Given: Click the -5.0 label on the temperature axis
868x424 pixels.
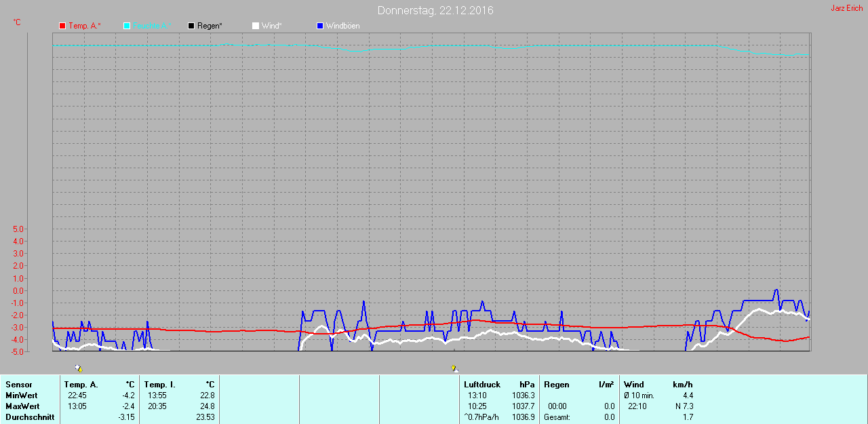Looking at the screenshot, I should click(x=17, y=351).
